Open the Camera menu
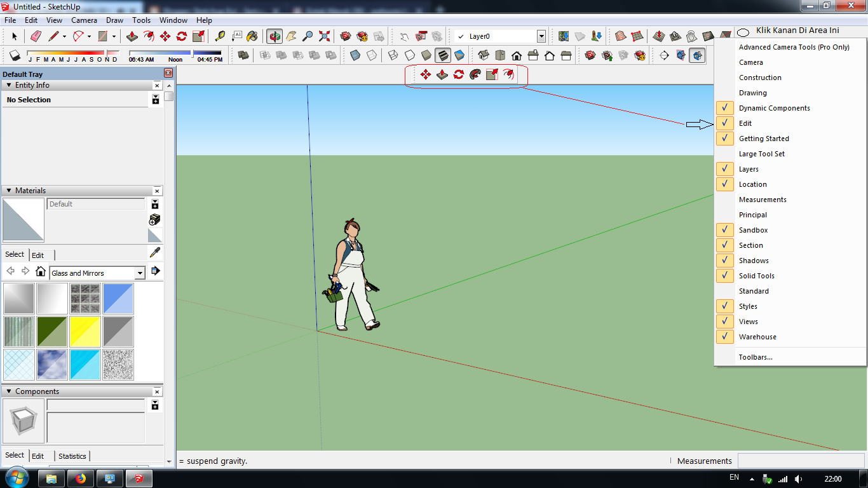 84,20
